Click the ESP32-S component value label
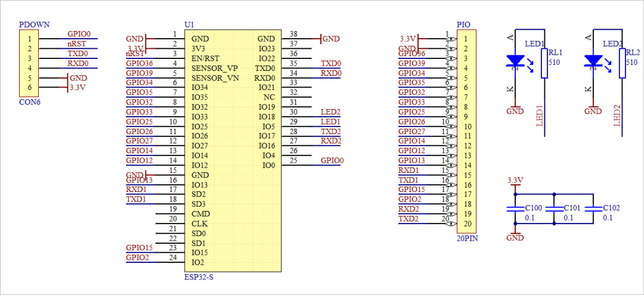The width and height of the screenshot is (644, 295). tap(199, 277)
